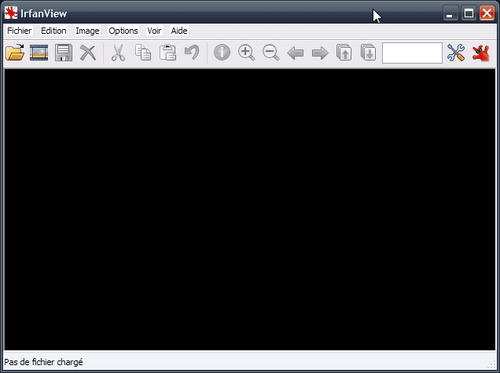Zoom in with magnifier plus icon

(x=247, y=53)
